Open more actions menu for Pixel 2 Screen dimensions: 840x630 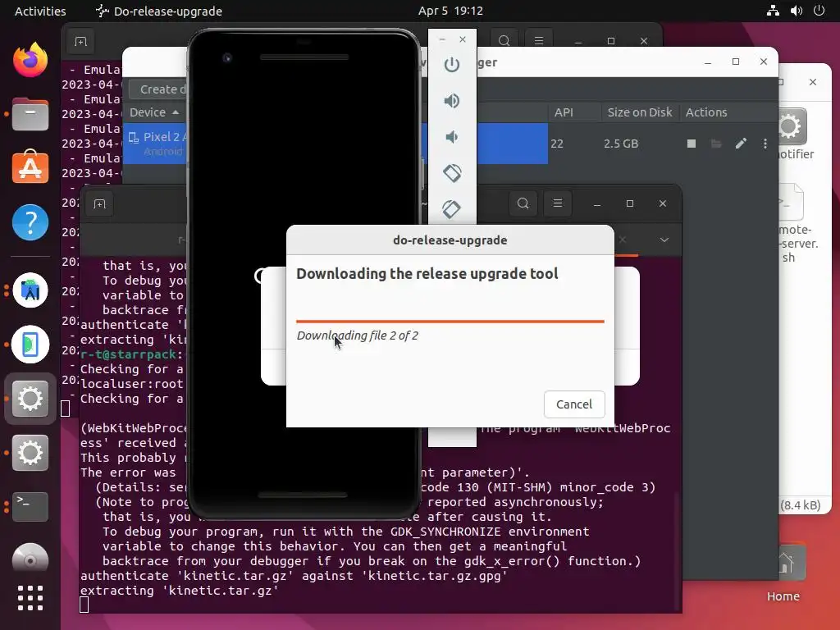765,144
